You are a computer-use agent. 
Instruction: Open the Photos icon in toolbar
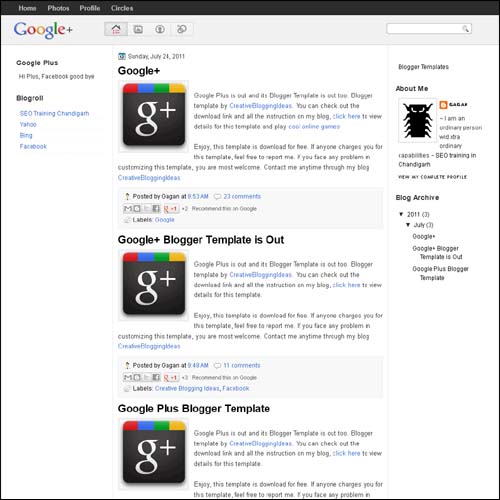coord(138,29)
